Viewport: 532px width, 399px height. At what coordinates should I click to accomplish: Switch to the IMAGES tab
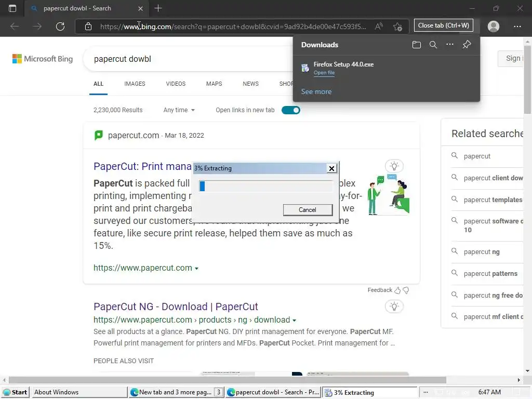coord(135,84)
